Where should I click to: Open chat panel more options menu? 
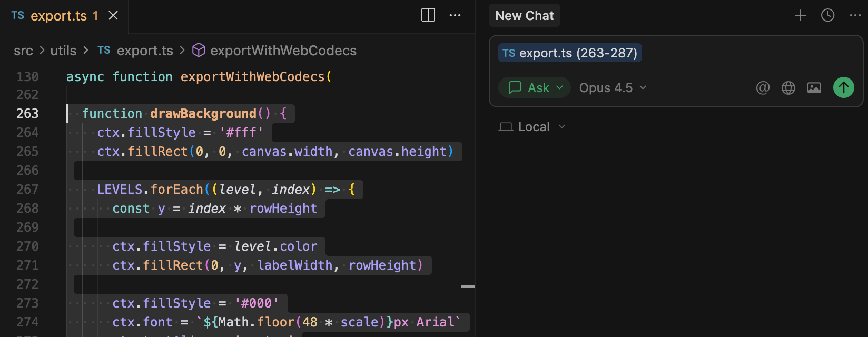(855, 16)
